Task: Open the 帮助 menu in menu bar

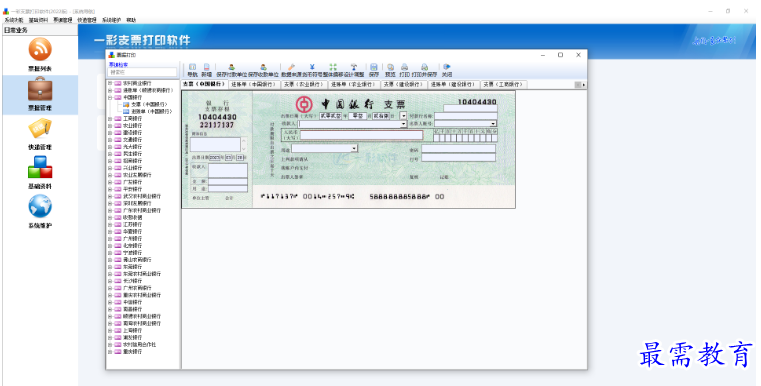Action: 131,20
